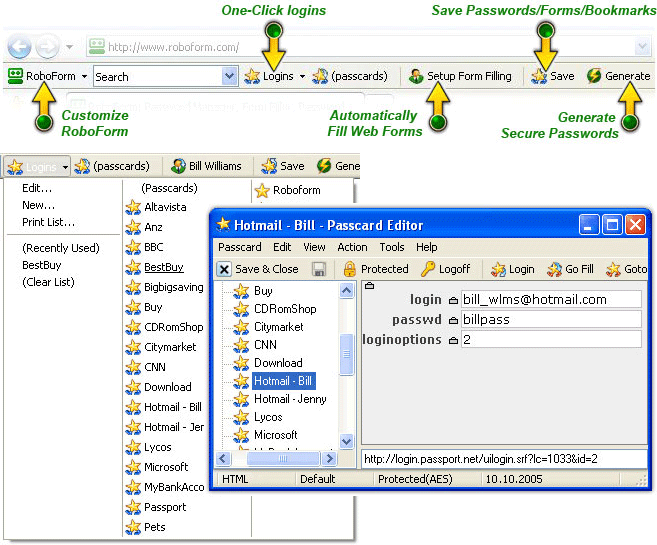
Task: Click the RoboForm toolbar logo icon
Action: click(x=16, y=76)
